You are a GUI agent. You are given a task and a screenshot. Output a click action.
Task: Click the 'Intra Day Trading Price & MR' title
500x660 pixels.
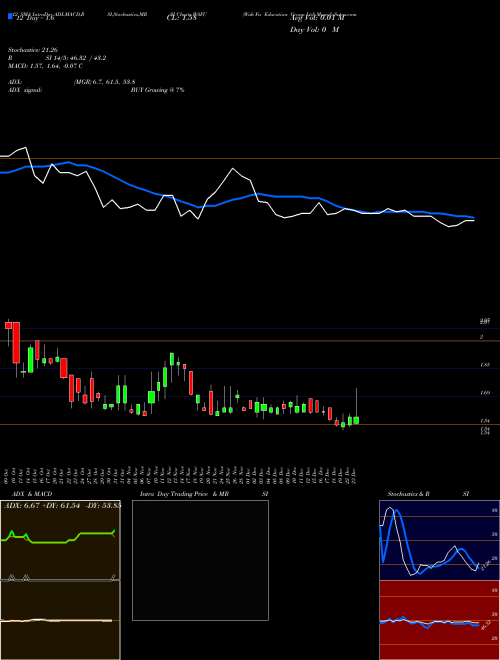[185, 494]
